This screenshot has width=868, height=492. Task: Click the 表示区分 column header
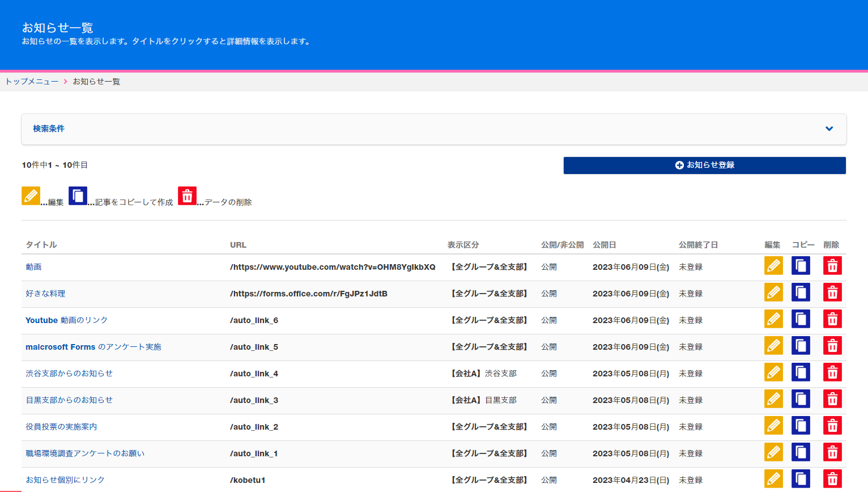point(463,245)
